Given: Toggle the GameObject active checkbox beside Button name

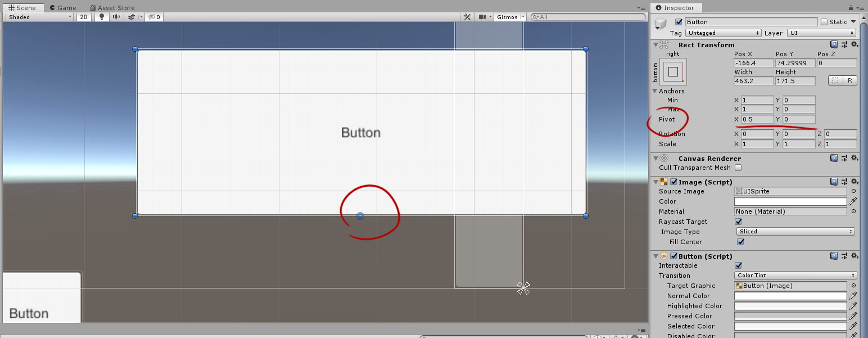Looking at the screenshot, I should pos(679,22).
